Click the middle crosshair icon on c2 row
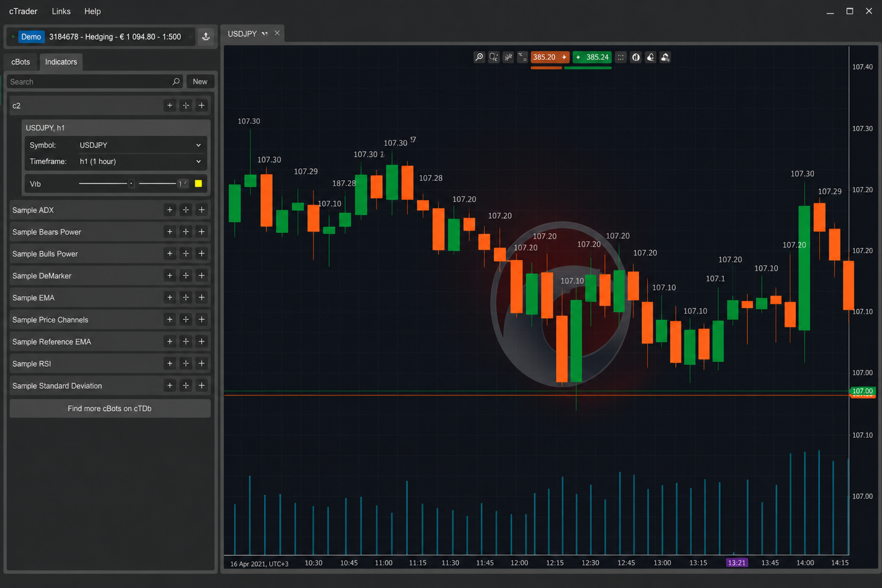 [x=185, y=106]
